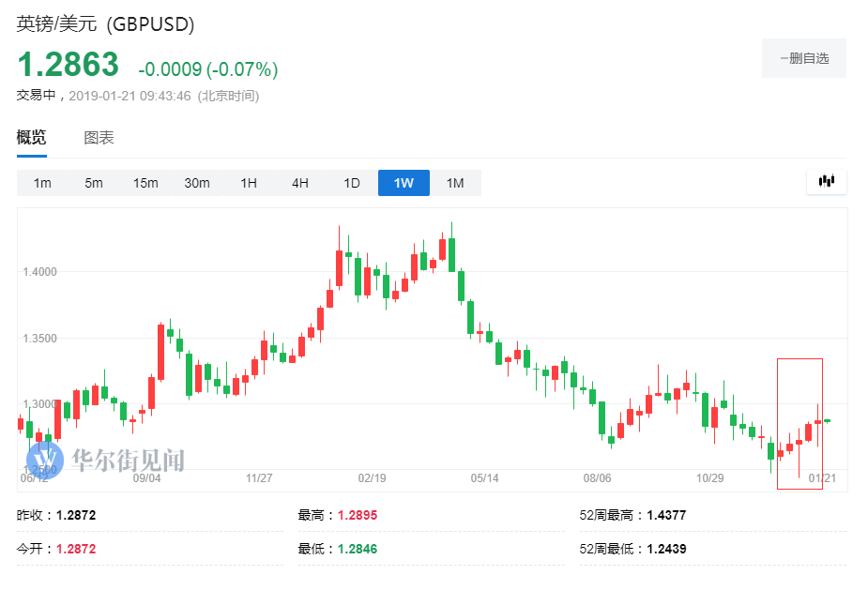The image size is (868, 590).
Task: Click the 英镑/美元 (GBPUSD) title
Action: click(x=105, y=25)
